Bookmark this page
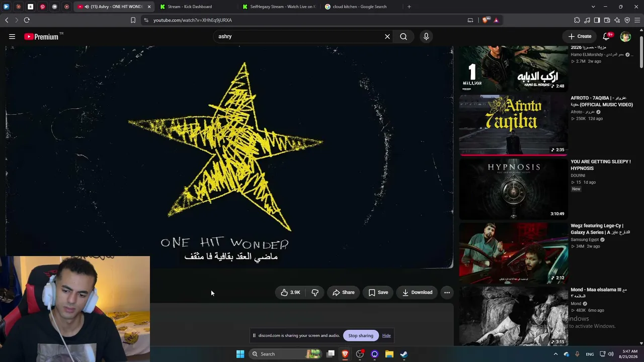The height and width of the screenshot is (362, 644). [133, 20]
